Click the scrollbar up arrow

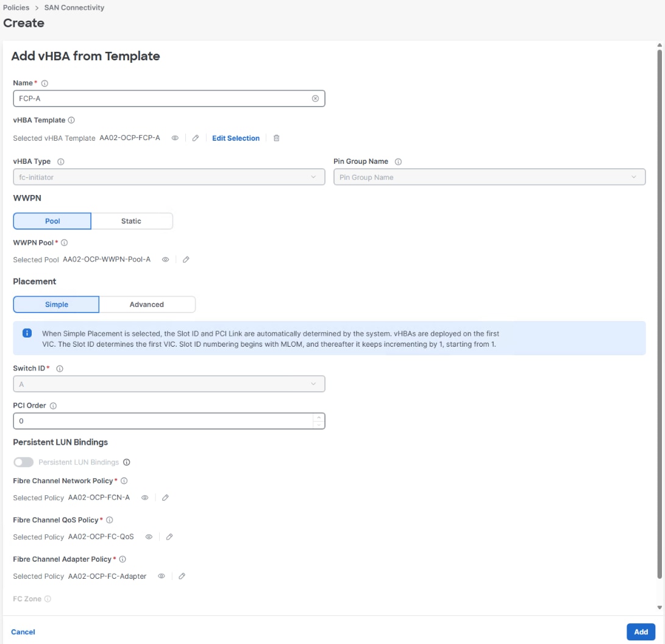point(660,45)
